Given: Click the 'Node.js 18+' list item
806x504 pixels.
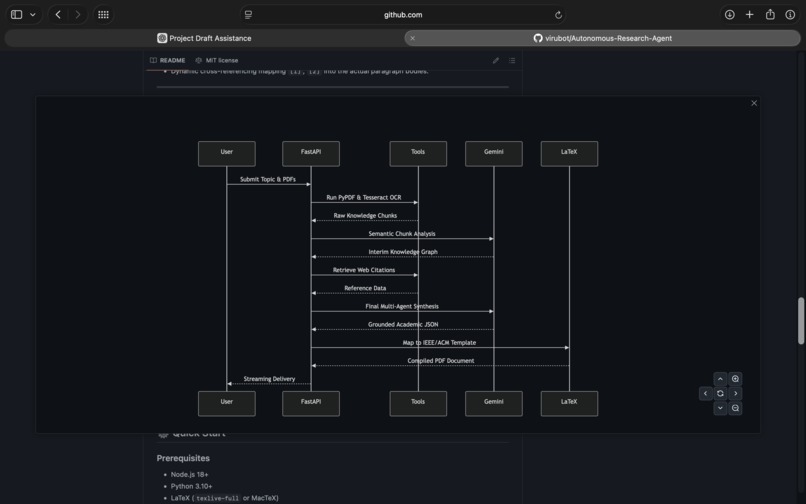Looking at the screenshot, I should click(x=190, y=474).
